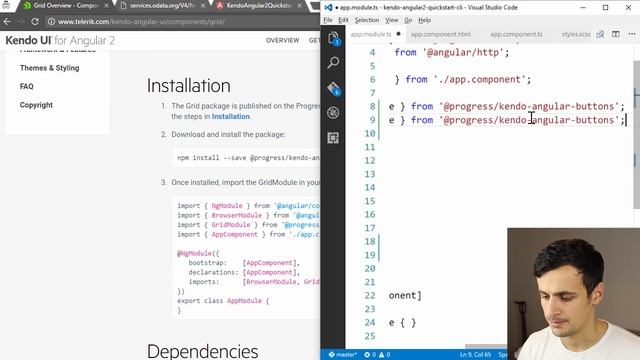Click the browser back arrow
Viewport: 640px width, 360px height.
[7, 22]
